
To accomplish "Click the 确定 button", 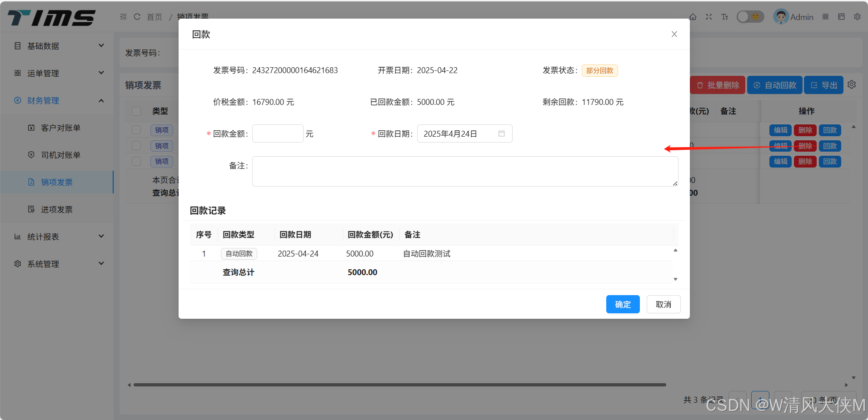I will 623,304.
